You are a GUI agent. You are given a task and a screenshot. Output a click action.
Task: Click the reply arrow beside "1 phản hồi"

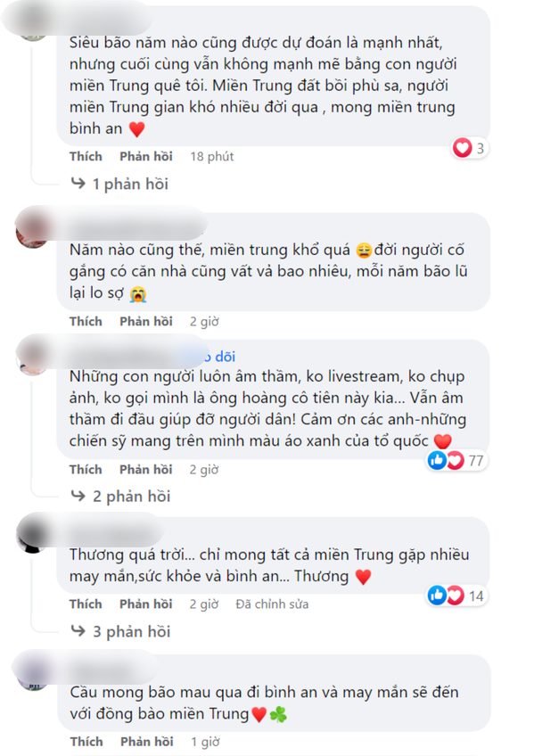78,184
